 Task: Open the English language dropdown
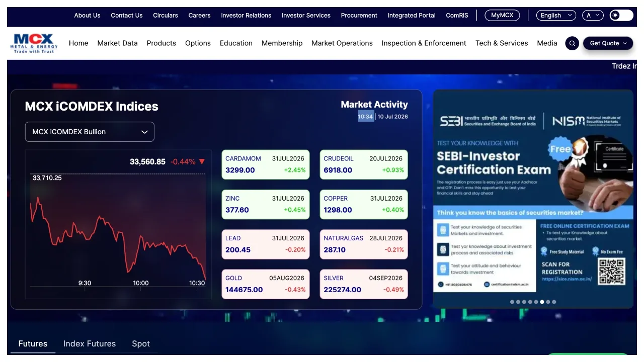coord(556,15)
